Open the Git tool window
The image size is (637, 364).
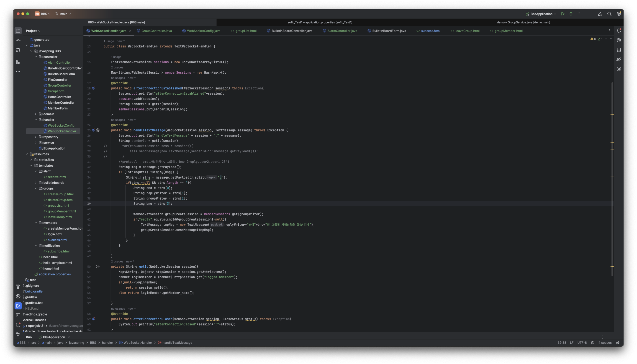pos(18,334)
